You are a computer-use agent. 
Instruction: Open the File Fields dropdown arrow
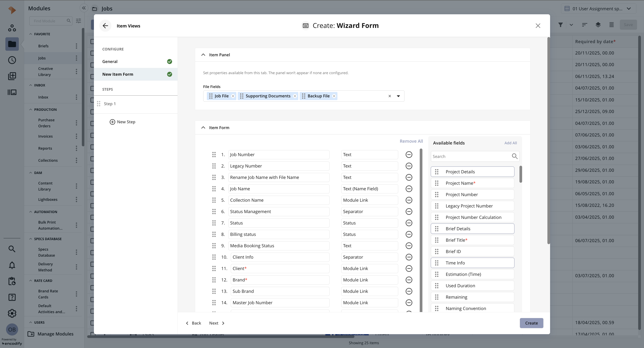point(398,96)
